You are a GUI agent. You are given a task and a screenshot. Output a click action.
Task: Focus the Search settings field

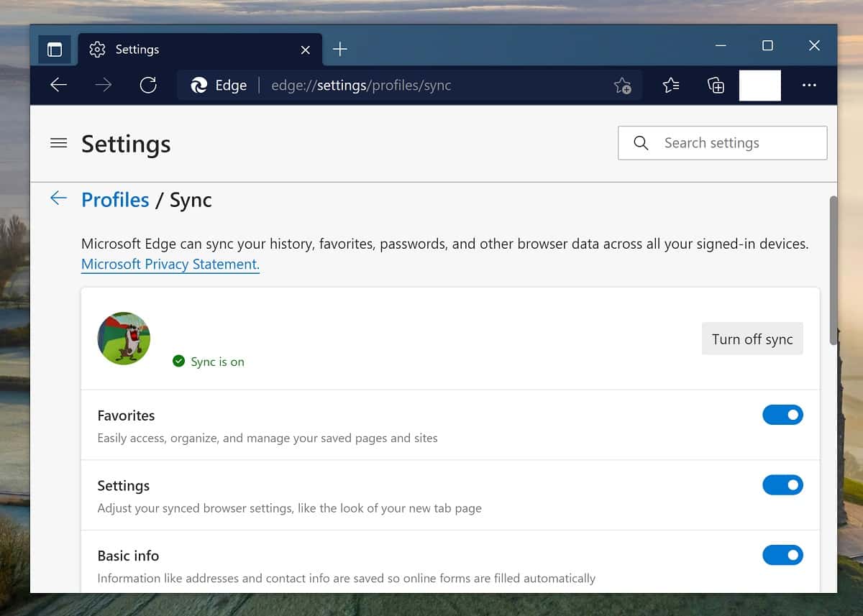click(722, 143)
